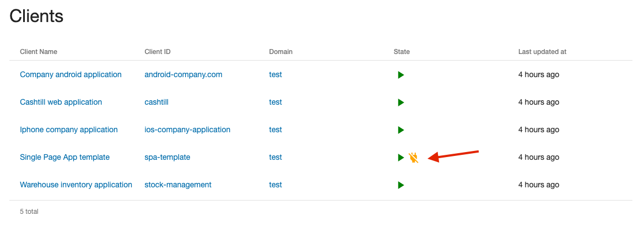Open Iphone company application client
Viewport: 644px width, 227px height.
69,129
